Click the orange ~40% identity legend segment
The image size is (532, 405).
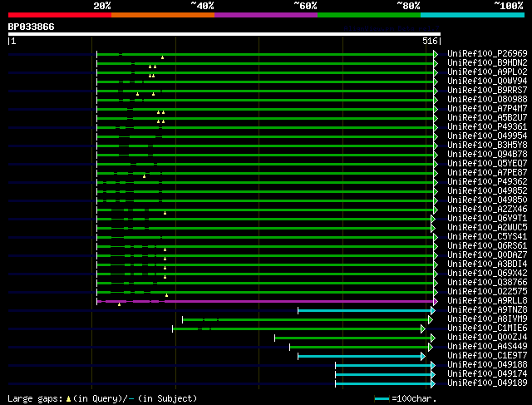162,15
